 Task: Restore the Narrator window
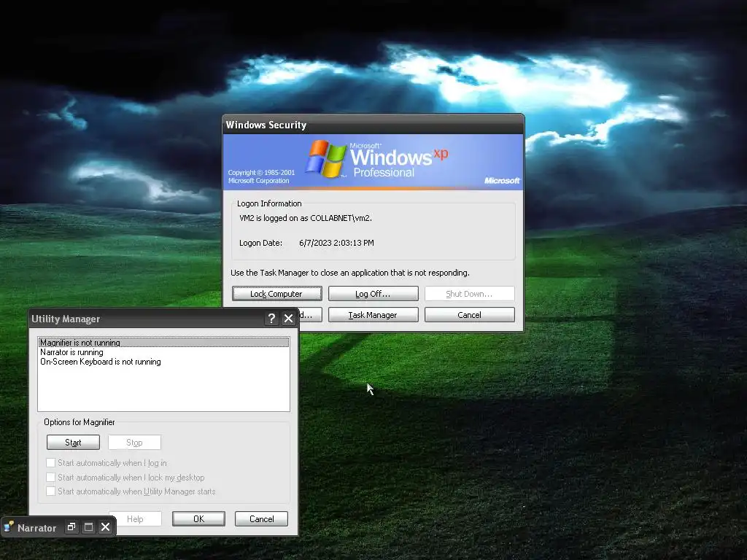click(71, 527)
